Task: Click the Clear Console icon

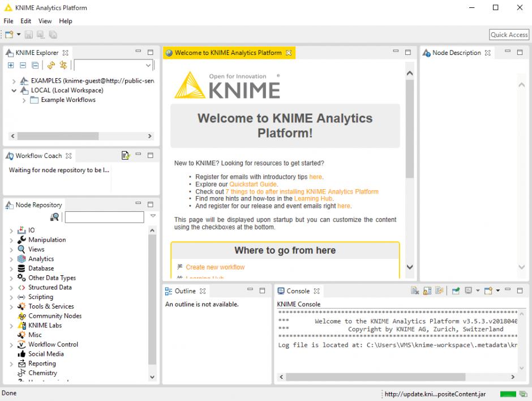Action: [415, 291]
